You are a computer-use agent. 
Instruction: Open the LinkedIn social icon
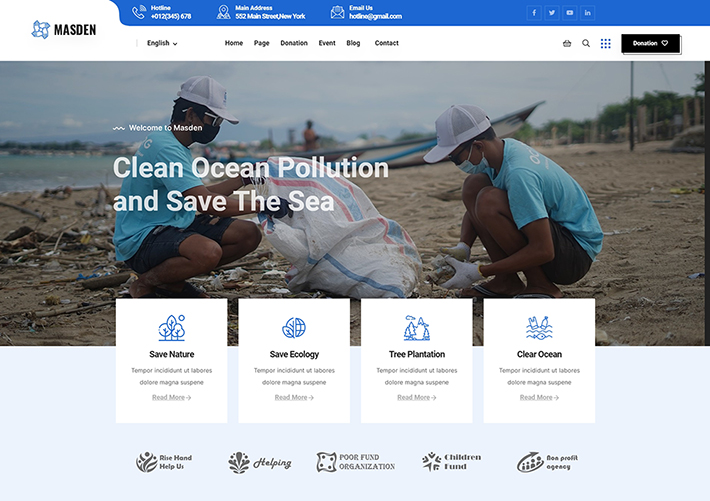(587, 13)
